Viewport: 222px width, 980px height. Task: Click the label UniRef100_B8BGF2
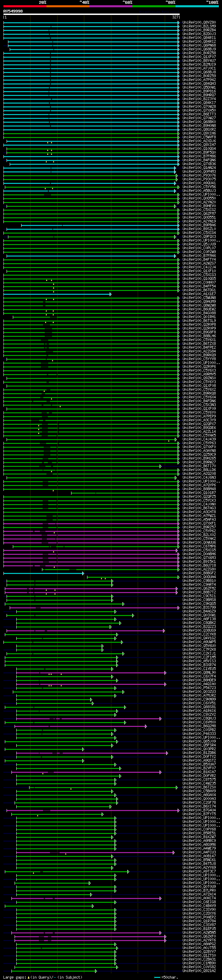coord(199,573)
